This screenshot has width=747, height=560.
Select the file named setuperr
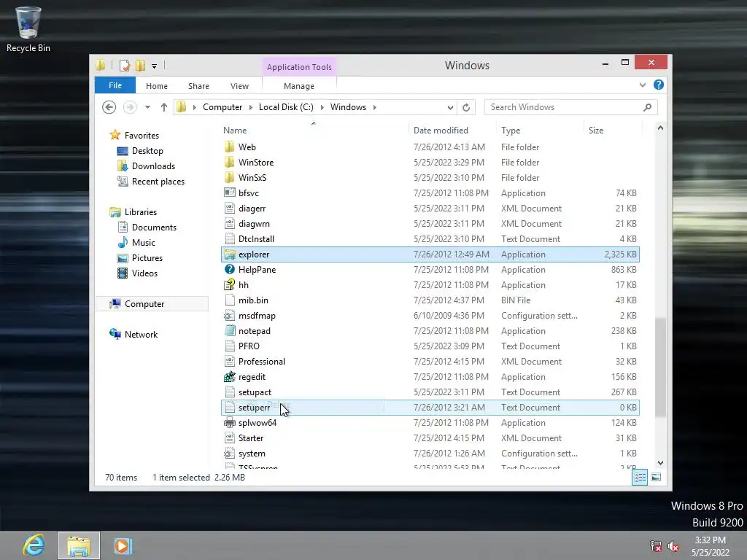click(x=430, y=408)
